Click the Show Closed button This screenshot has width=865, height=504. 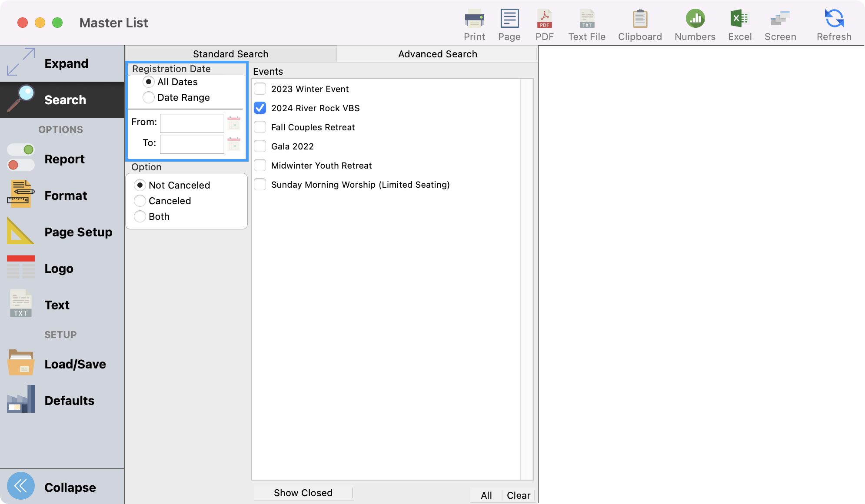303,493
